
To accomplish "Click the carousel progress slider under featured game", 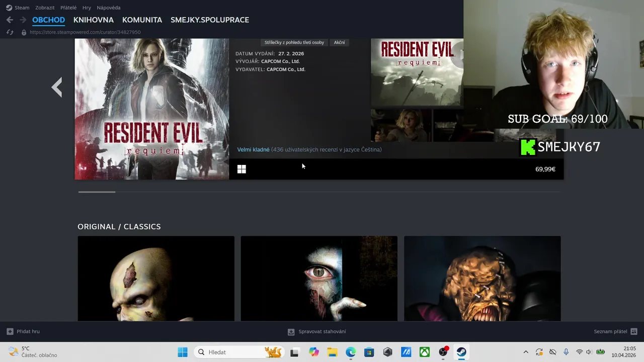I will (x=97, y=192).
